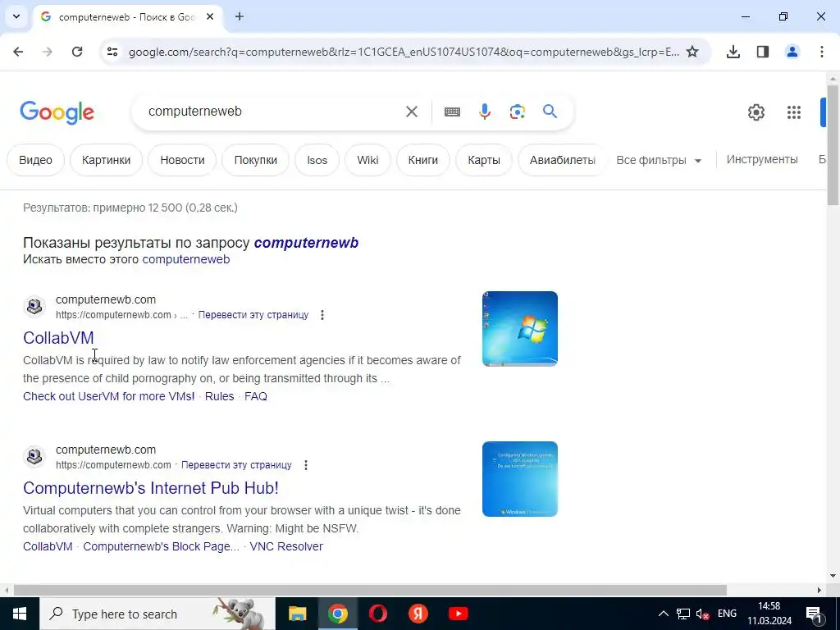Show hidden system tray icons
Viewport: 840px width, 630px height.
coord(663,614)
